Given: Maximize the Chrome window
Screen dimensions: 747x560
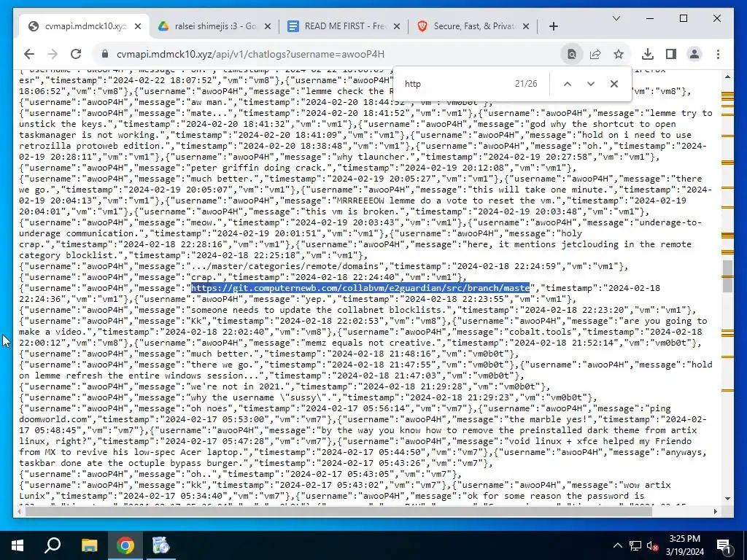Looking at the screenshot, I should click(683, 18).
